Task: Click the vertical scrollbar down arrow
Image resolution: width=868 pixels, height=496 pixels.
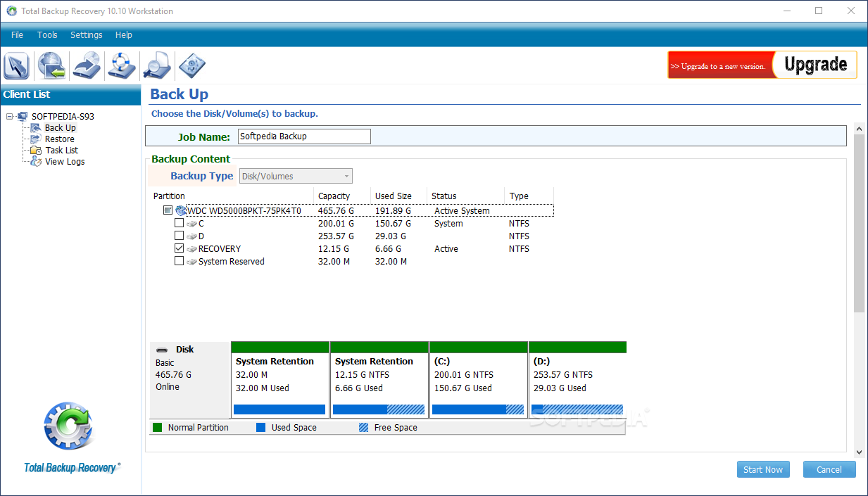Action: pyautogui.click(x=860, y=452)
